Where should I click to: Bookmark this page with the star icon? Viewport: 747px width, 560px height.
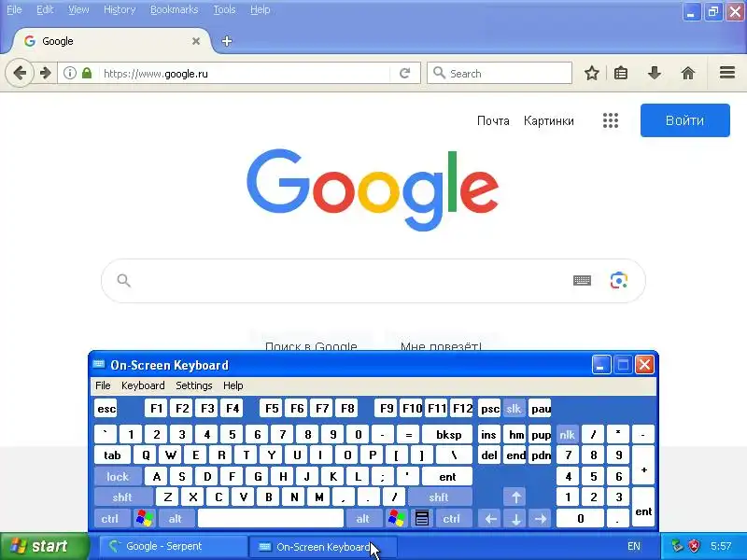[592, 74]
